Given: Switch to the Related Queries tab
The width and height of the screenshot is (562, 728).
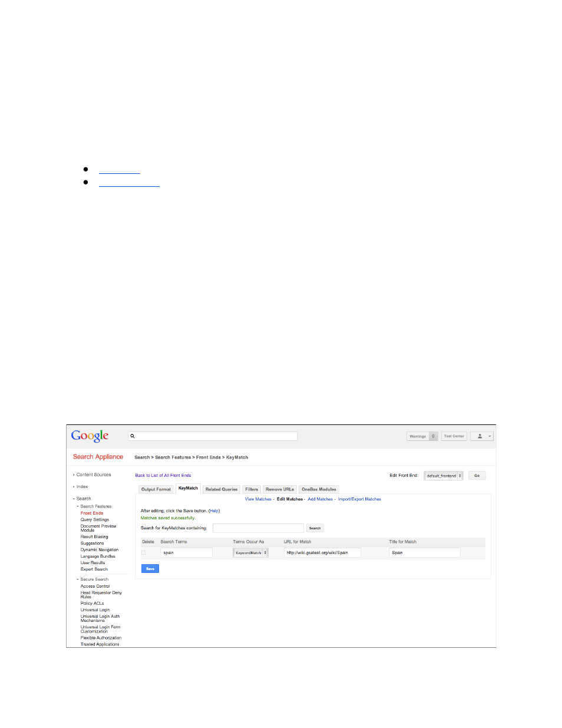Looking at the screenshot, I should point(222,489).
